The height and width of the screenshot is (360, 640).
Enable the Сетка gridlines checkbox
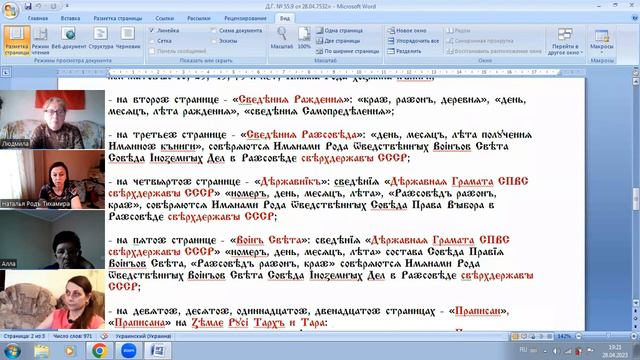(152, 41)
